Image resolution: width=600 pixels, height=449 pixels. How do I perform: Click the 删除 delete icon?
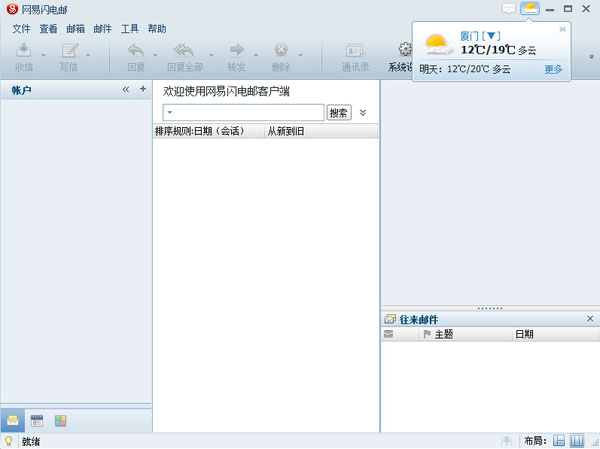tap(281, 50)
